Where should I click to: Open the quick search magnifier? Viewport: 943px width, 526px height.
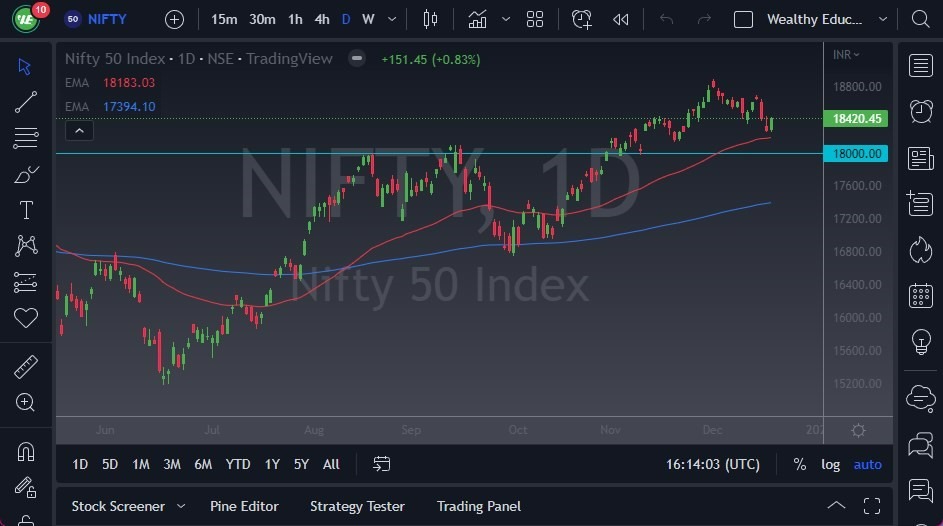coord(920,19)
